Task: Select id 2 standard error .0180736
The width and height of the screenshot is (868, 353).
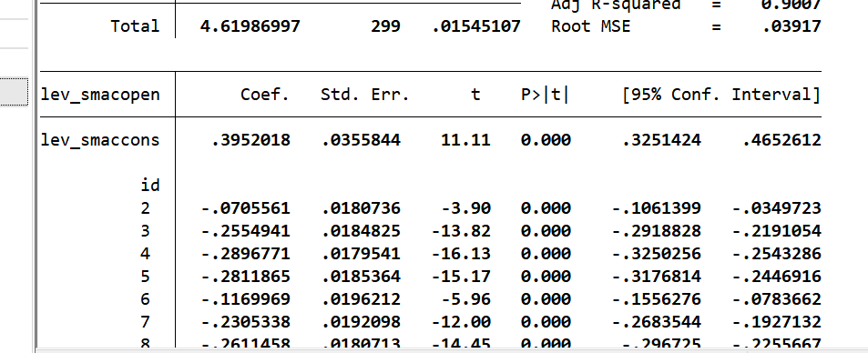Action: click(361, 208)
